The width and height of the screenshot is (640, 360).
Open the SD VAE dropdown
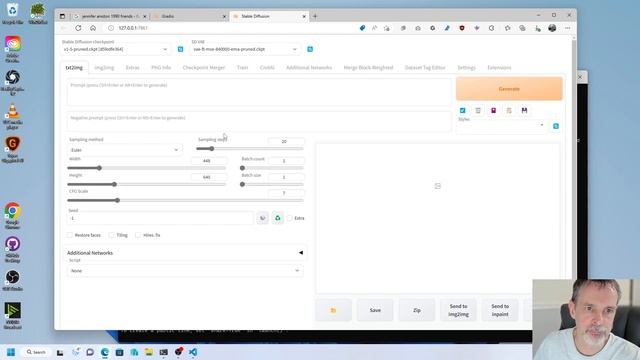pos(245,49)
